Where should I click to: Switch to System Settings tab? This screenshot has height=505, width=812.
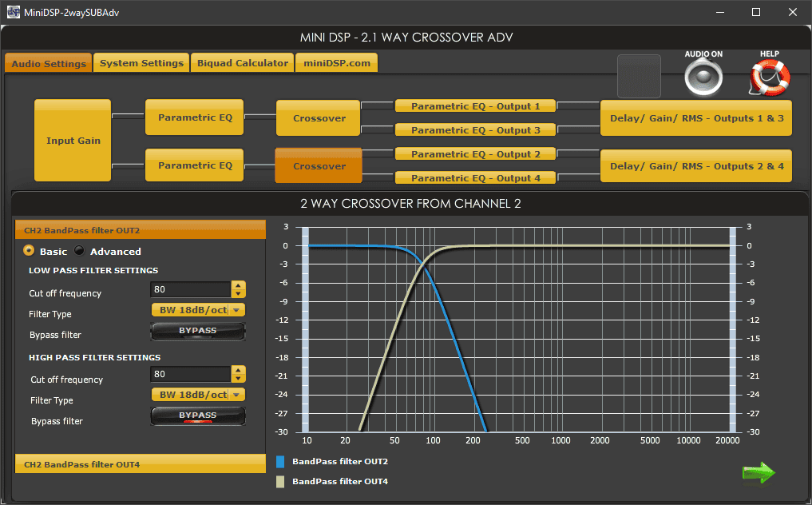[x=141, y=63]
